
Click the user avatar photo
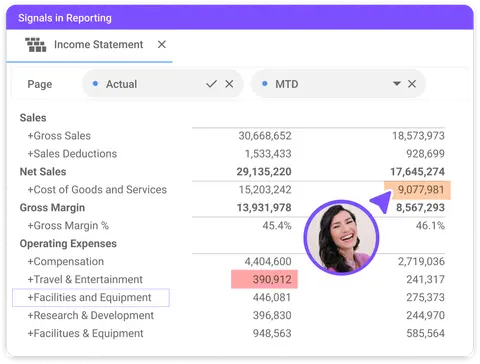click(x=342, y=238)
